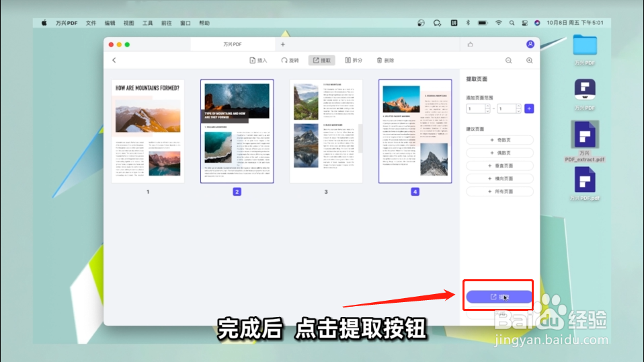Click the grid keypad status icon

pos(454,23)
